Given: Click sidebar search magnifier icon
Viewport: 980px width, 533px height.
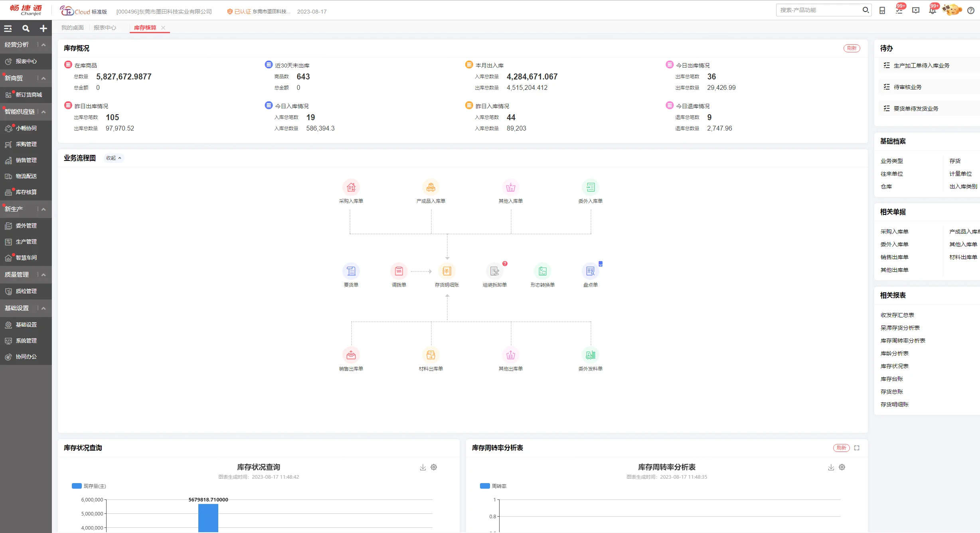Looking at the screenshot, I should [x=26, y=28].
